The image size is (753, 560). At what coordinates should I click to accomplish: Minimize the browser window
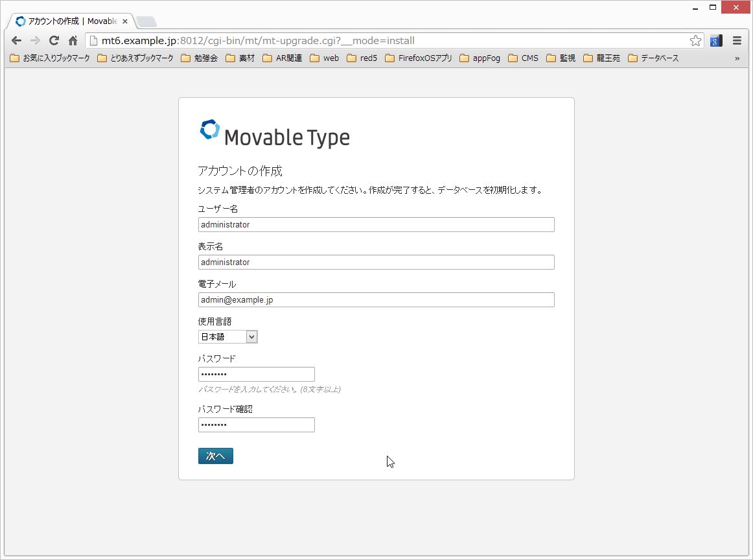(x=695, y=8)
